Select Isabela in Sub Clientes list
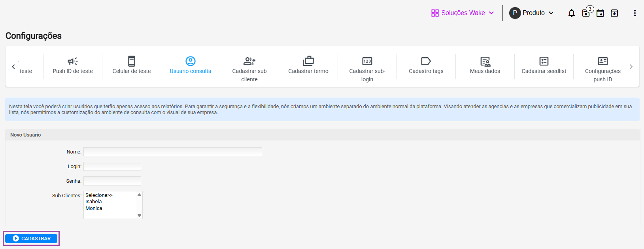 (x=110, y=202)
